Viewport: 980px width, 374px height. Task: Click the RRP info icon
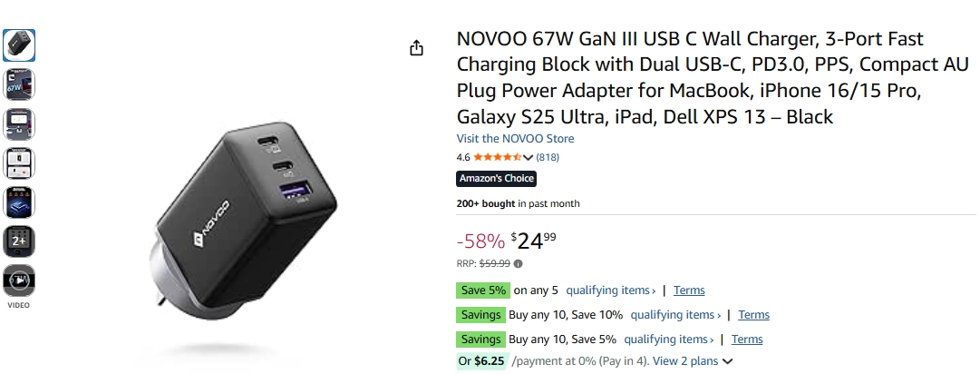(519, 264)
